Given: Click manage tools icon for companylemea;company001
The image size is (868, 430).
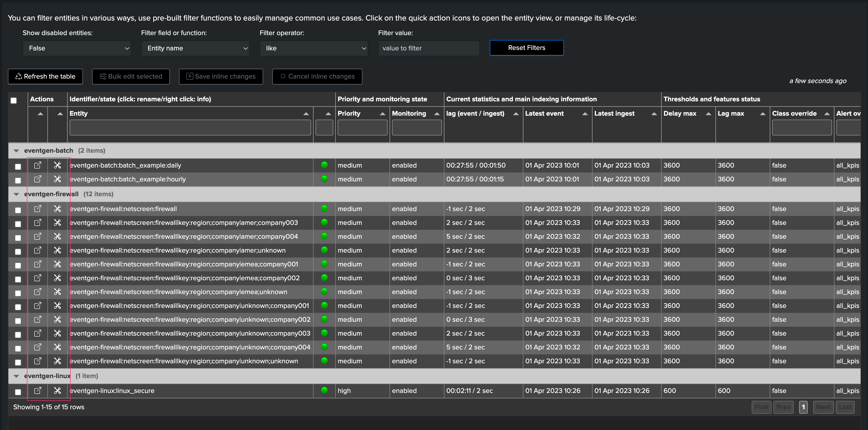Looking at the screenshot, I should (x=58, y=264).
